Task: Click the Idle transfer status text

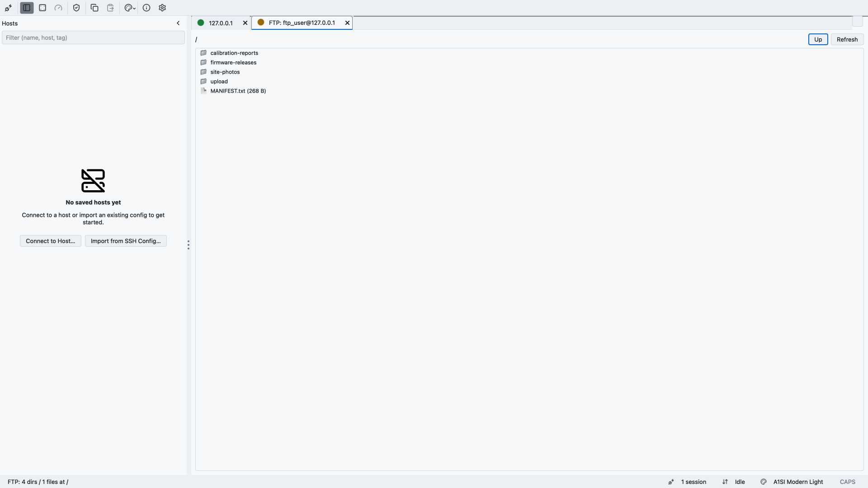Action: (x=740, y=482)
